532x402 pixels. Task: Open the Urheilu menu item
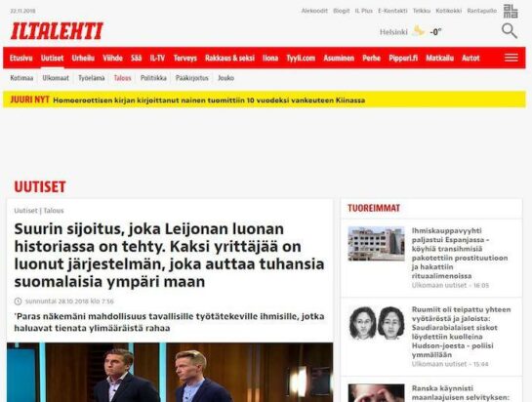tap(83, 58)
